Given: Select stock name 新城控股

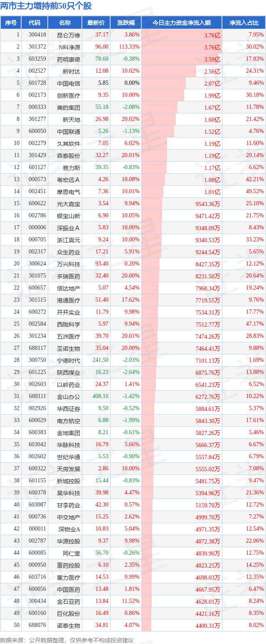Looking at the screenshot, I should pyautogui.click(x=69, y=481).
